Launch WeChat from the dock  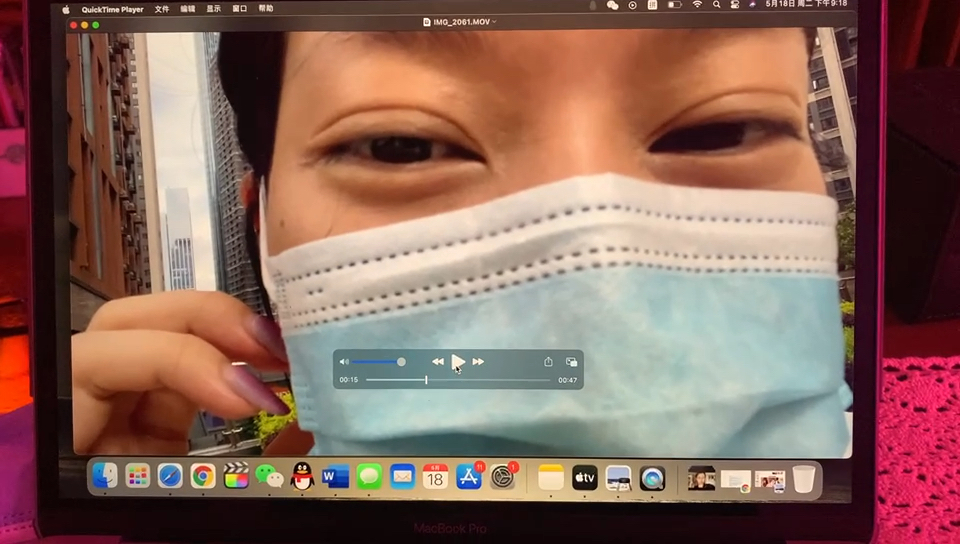pos(269,477)
